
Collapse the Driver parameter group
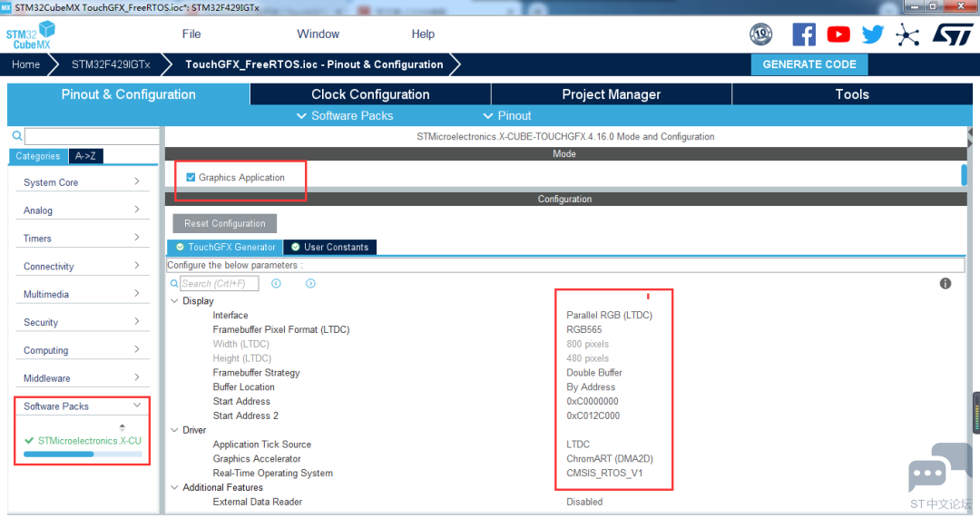(174, 430)
